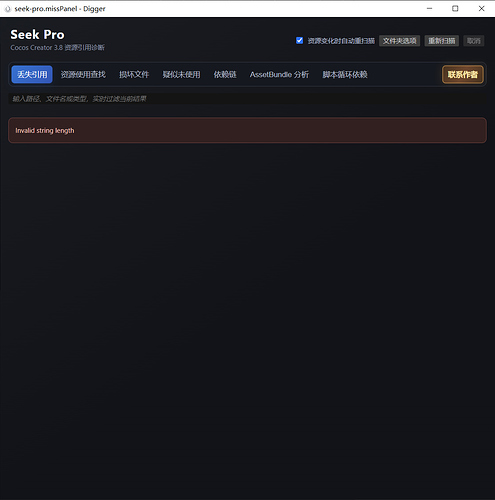Maximize the Digger window
Image resolution: width=495 pixels, height=500 pixels.
click(455, 9)
